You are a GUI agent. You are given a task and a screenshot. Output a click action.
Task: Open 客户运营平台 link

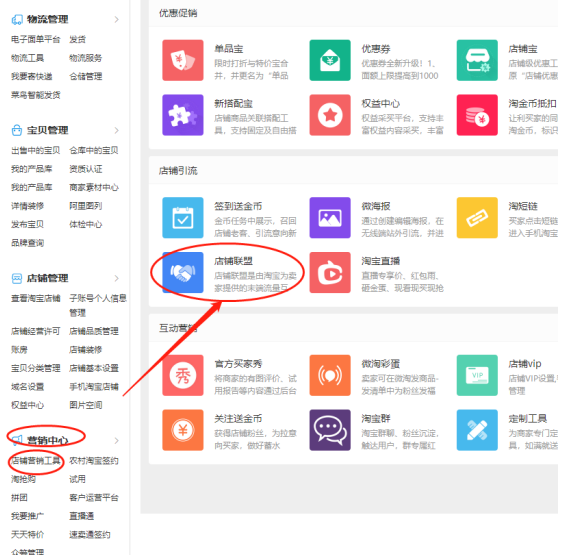point(94,498)
